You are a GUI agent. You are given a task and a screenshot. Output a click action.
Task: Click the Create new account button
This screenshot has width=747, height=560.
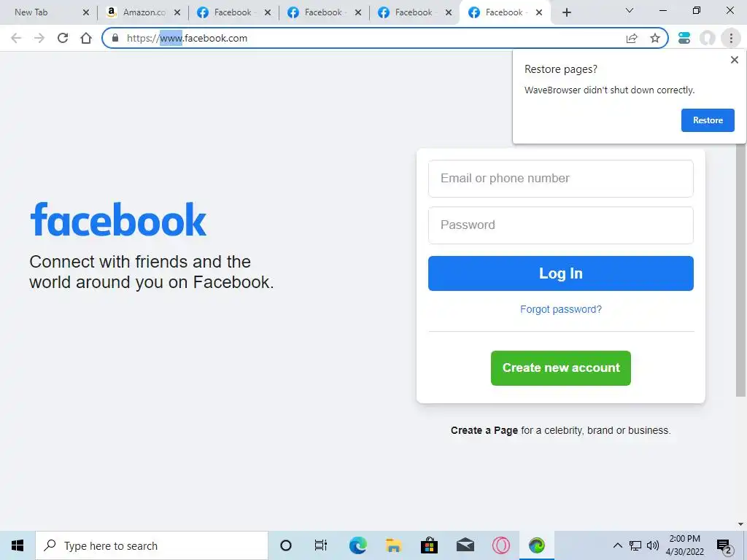(561, 368)
